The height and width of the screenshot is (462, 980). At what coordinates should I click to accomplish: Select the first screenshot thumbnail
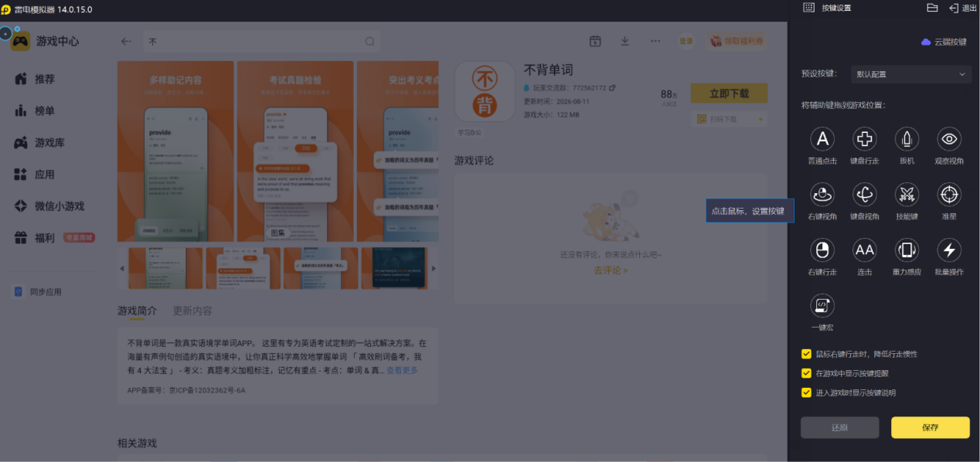coord(165,268)
